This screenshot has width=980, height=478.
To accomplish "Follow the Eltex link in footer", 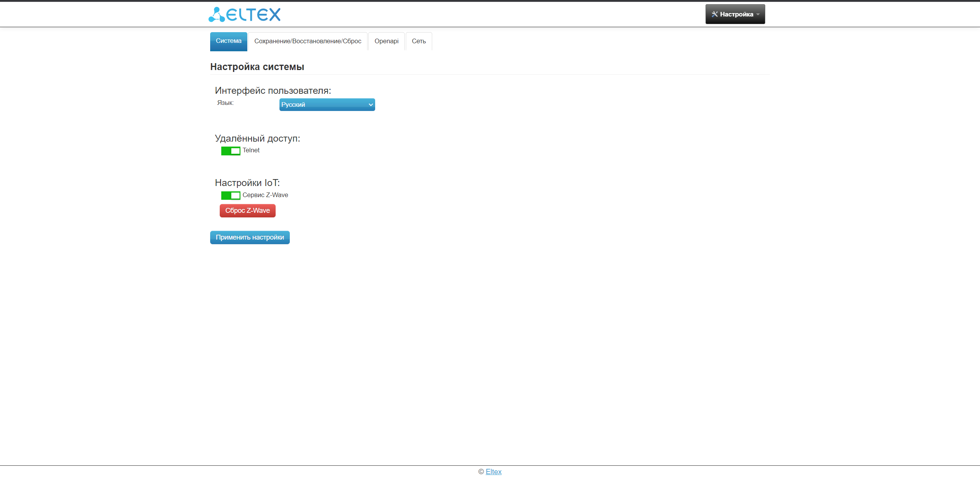I will point(493,471).
